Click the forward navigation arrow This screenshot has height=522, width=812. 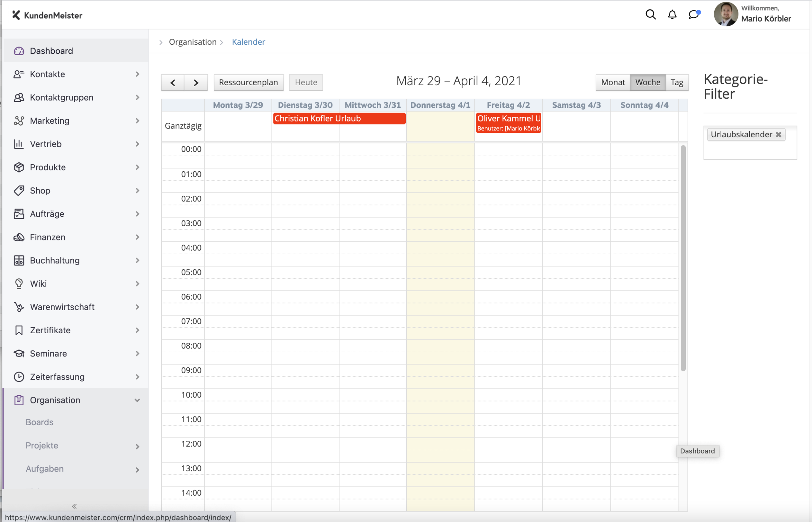(x=196, y=82)
